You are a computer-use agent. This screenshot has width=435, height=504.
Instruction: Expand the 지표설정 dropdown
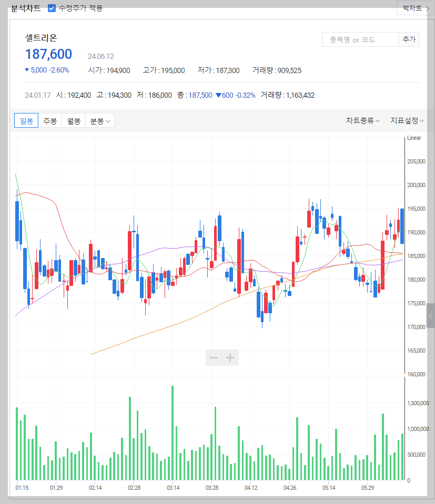[407, 120]
